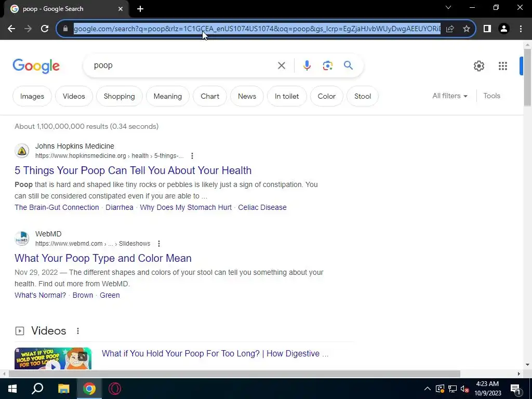Open the "What's Normal?" sitelink
Viewport: 532px width, 399px height.
point(41,295)
